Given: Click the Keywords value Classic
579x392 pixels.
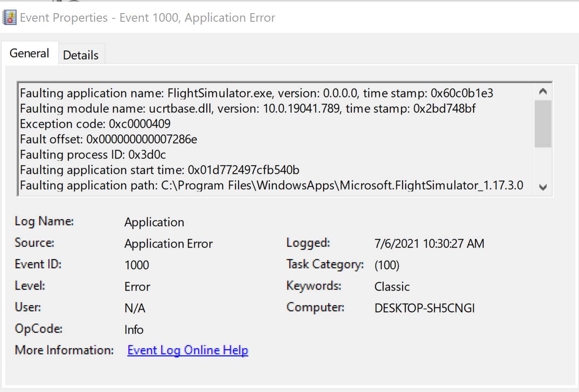Looking at the screenshot, I should (x=392, y=287).
